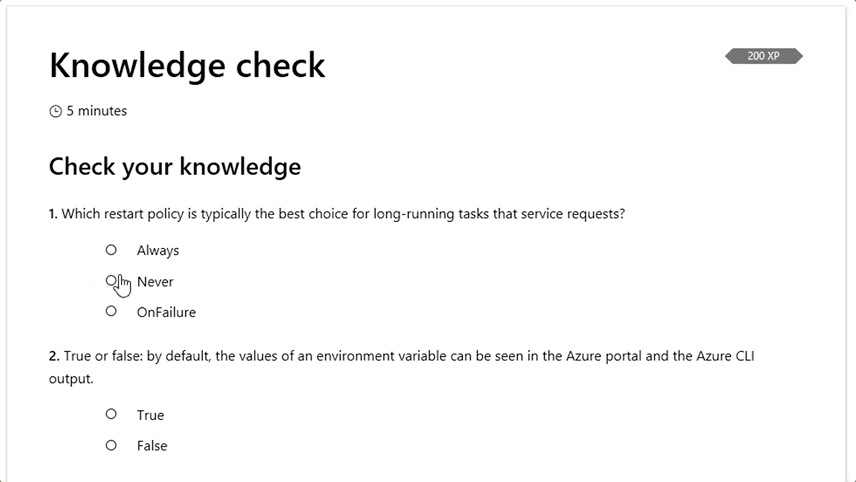Viewport: 856px width, 482px height.
Task: Click the 'Knowledge check' page title
Action: pyautogui.click(x=187, y=65)
